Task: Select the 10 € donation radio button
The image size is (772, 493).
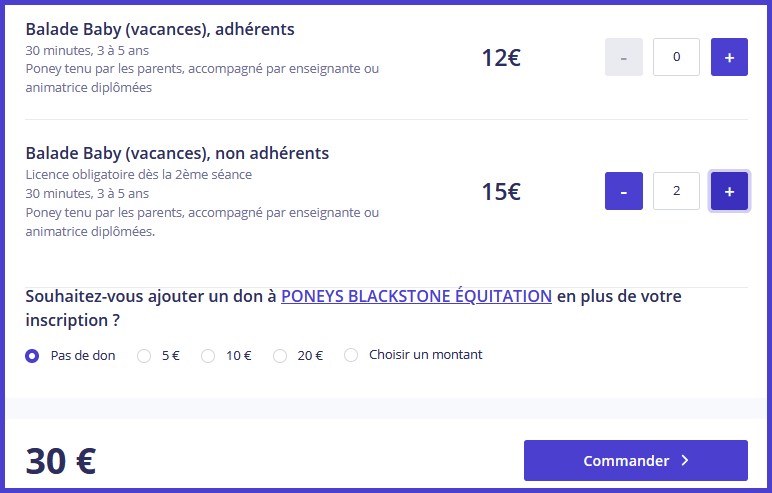Action: pos(208,355)
